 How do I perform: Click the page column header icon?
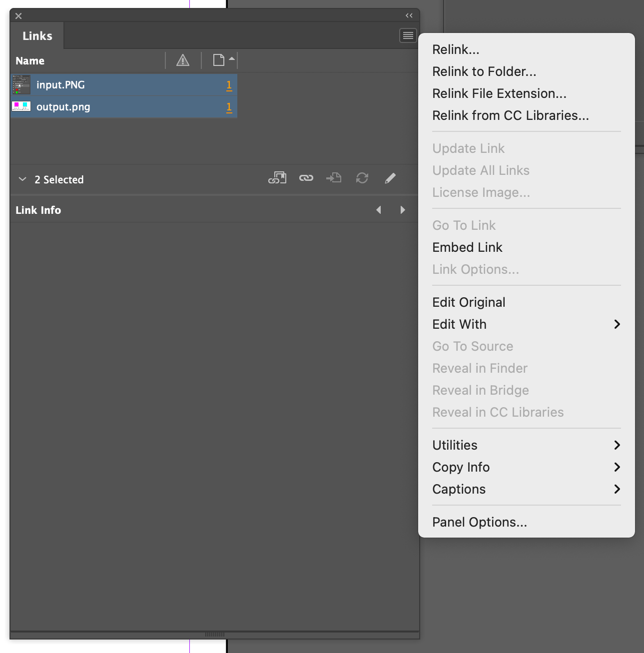218,60
